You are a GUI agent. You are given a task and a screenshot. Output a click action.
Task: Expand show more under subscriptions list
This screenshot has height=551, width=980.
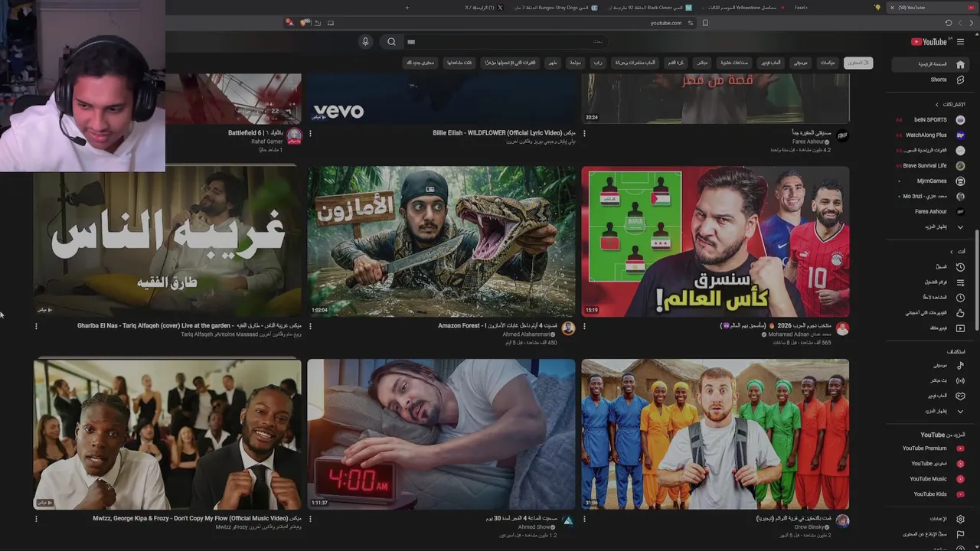(x=930, y=227)
